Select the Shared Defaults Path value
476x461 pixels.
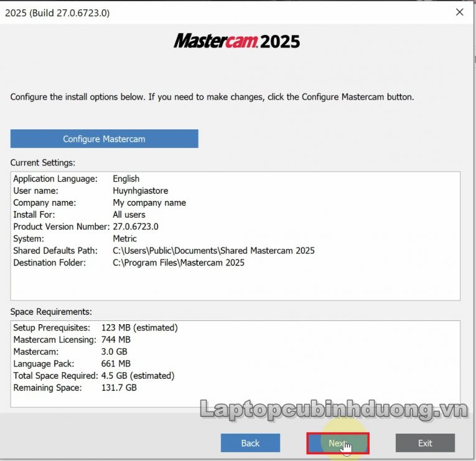tap(213, 250)
